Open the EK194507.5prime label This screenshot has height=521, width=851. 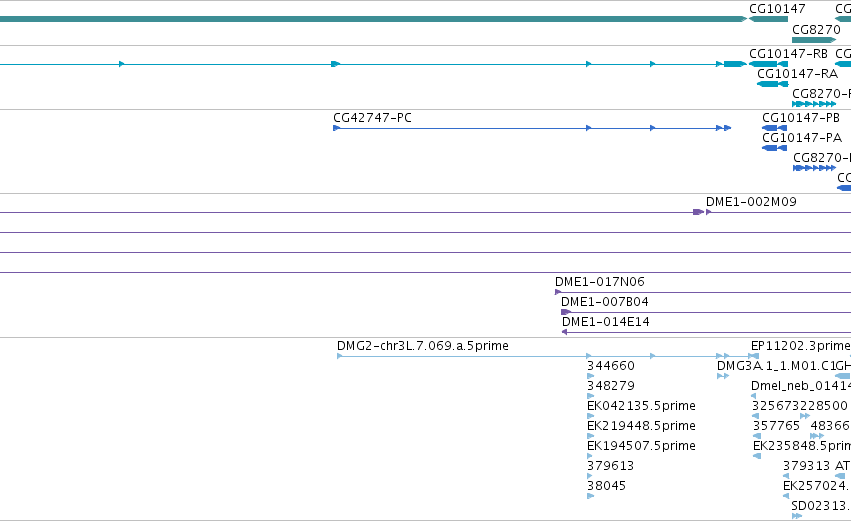[641, 446]
